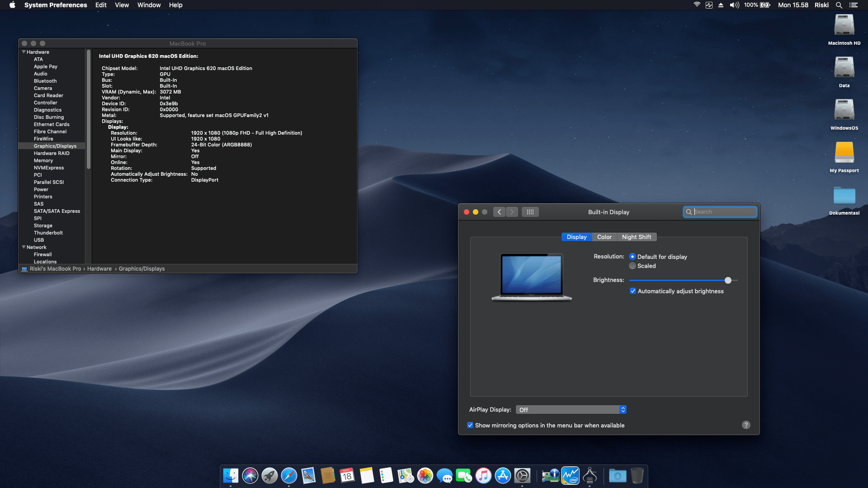Toggle Automatically adjust brightness checkbox
The width and height of the screenshot is (868, 488).
pyautogui.click(x=633, y=291)
